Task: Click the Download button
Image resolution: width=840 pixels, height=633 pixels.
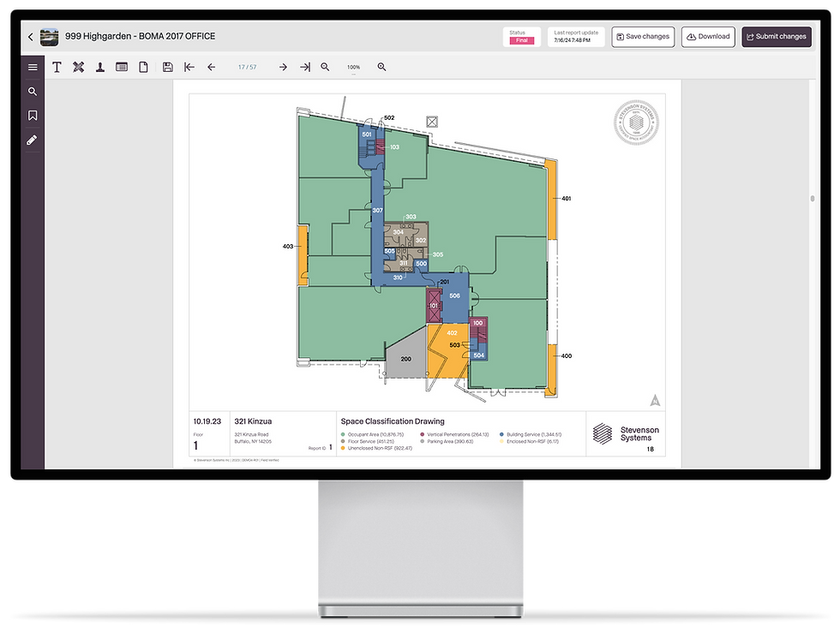Action: [x=708, y=37]
